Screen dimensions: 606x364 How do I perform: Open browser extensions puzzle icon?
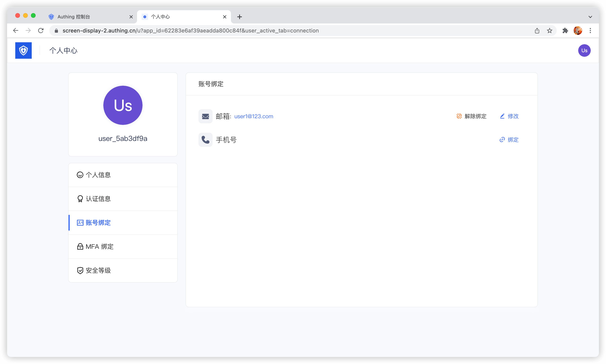coord(565,31)
